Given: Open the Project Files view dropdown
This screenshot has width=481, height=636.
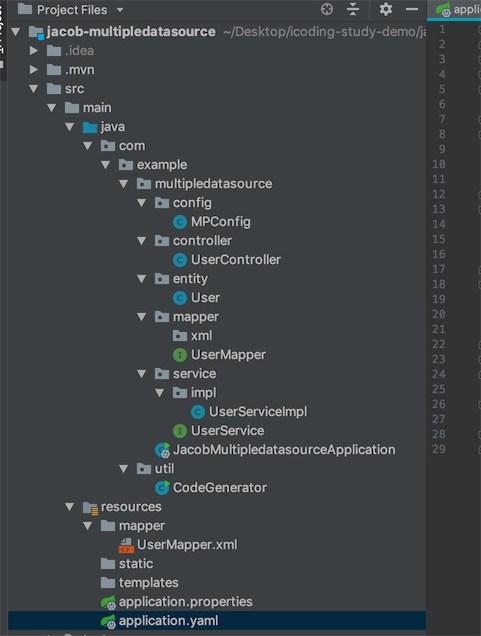Looking at the screenshot, I should [120, 10].
